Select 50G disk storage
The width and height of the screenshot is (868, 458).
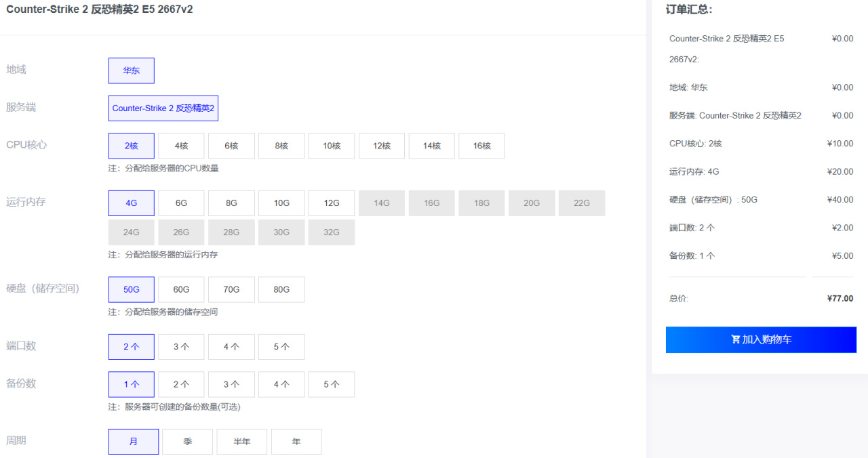[132, 290]
